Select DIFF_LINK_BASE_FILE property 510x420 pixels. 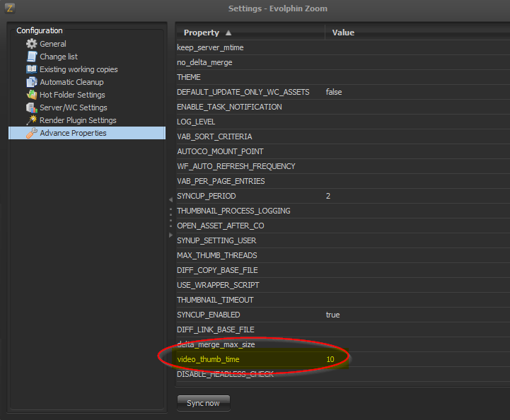click(215, 329)
